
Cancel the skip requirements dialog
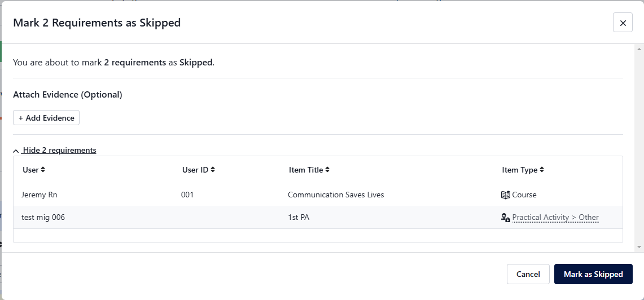(x=528, y=274)
